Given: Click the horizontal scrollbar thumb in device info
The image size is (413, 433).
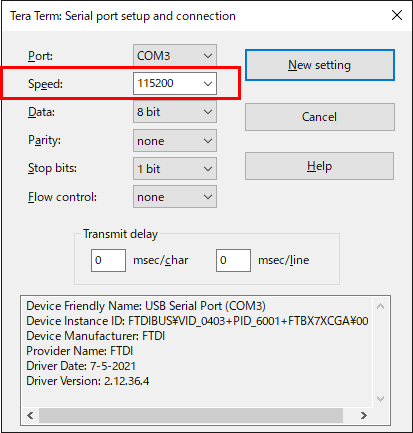Looking at the screenshot, I should 191,415.
